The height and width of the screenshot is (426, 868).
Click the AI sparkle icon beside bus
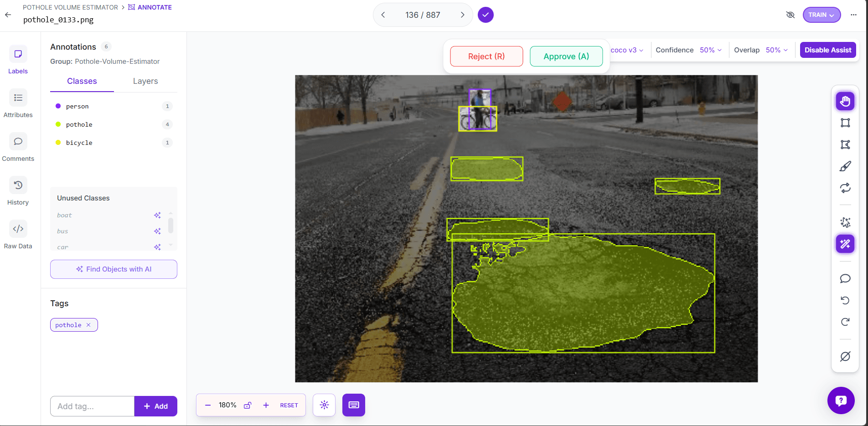click(157, 231)
